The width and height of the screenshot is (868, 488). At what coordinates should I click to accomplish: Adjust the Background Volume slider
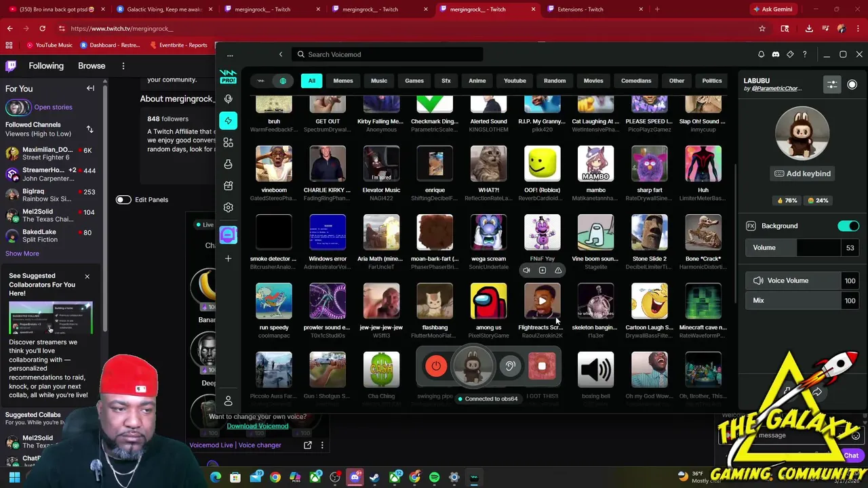[801, 247]
